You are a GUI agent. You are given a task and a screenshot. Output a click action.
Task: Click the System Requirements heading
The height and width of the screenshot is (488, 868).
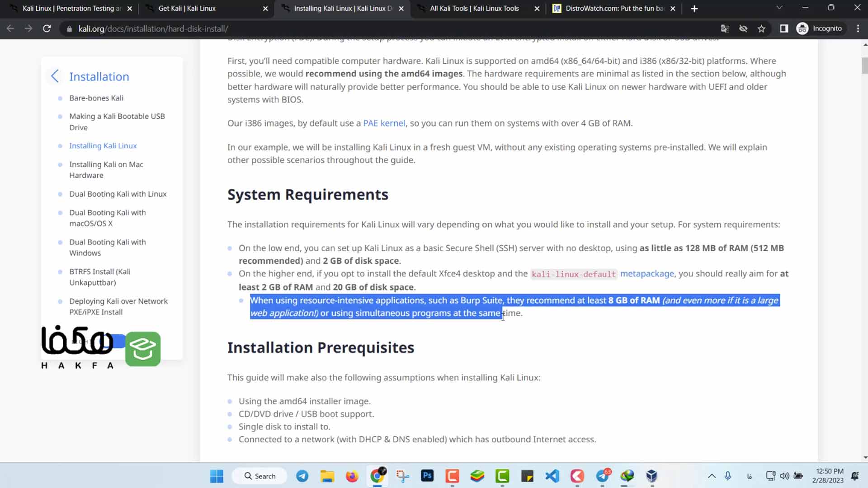pyautogui.click(x=307, y=194)
